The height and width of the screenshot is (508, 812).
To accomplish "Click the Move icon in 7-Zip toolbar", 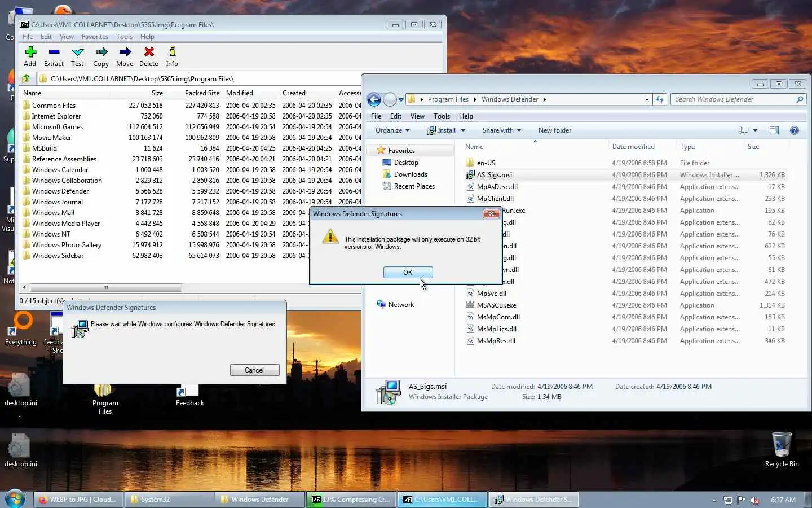I will point(125,52).
